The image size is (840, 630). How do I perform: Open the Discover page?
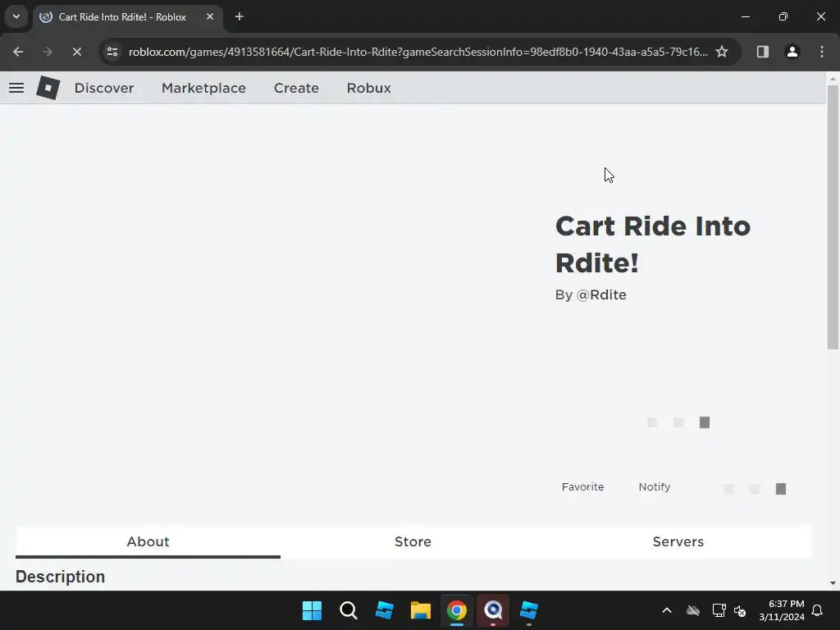tap(104, 88)
